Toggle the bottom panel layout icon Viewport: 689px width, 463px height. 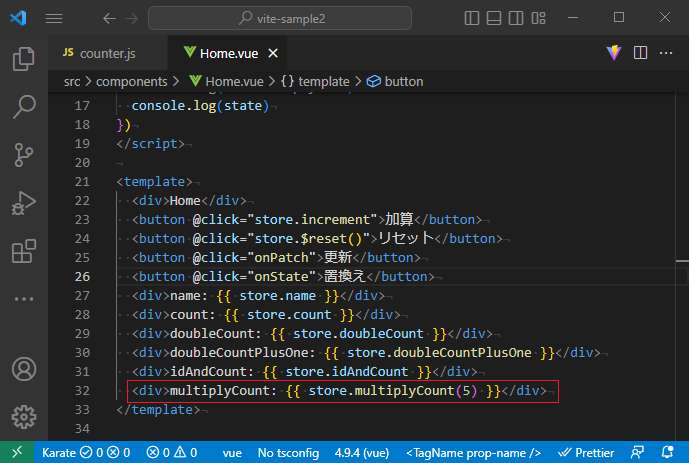(494, 18)
